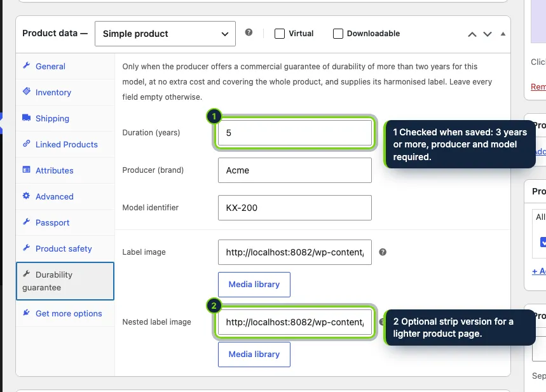Click the Model identifier input field
Image resolution: width=546 pixels, height=392 pixels.
295,208
